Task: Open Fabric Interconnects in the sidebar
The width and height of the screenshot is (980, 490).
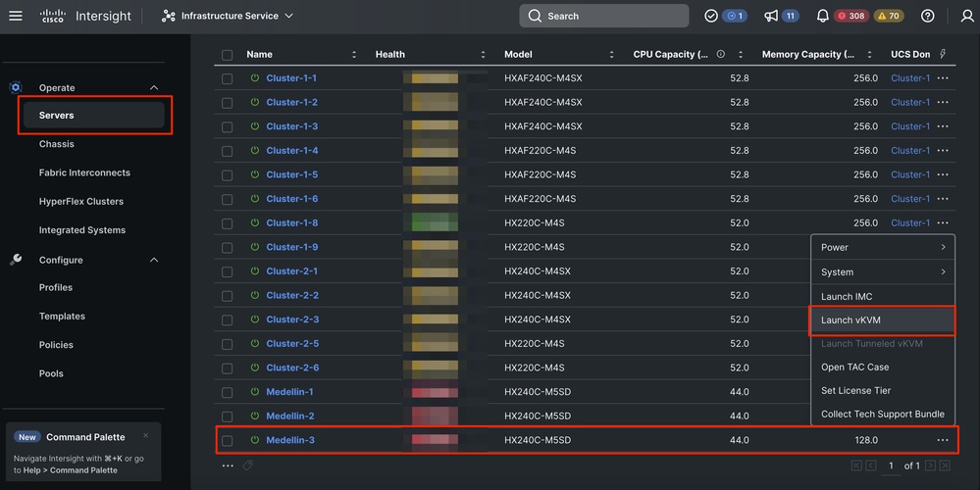Action: click(x=84, y=172)
